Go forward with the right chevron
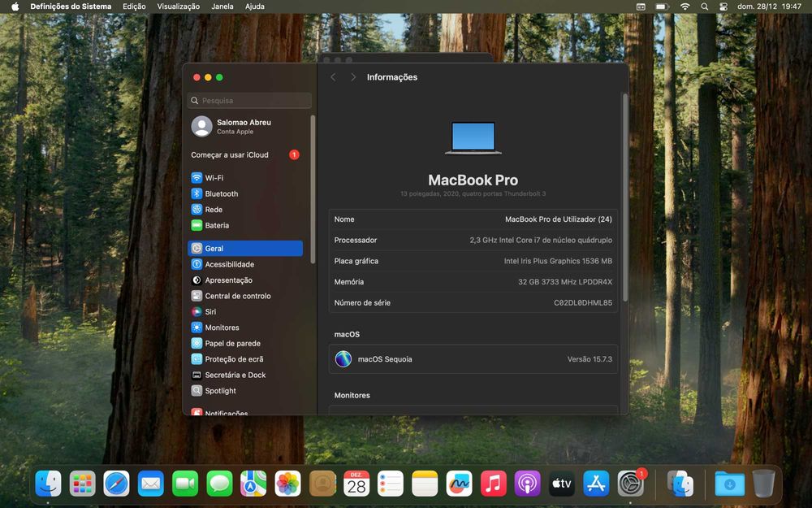Viewport: 812px width, 508px height. [353, 77]
